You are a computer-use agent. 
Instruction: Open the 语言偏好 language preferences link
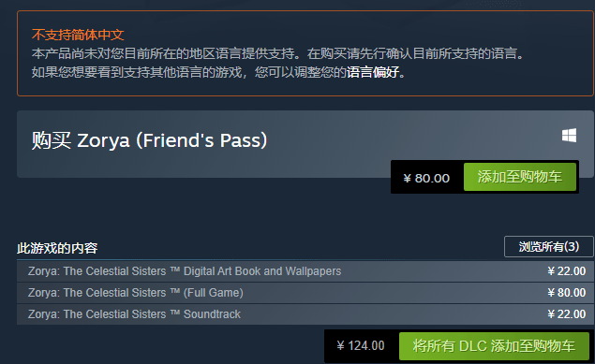[x=373, y=72]
